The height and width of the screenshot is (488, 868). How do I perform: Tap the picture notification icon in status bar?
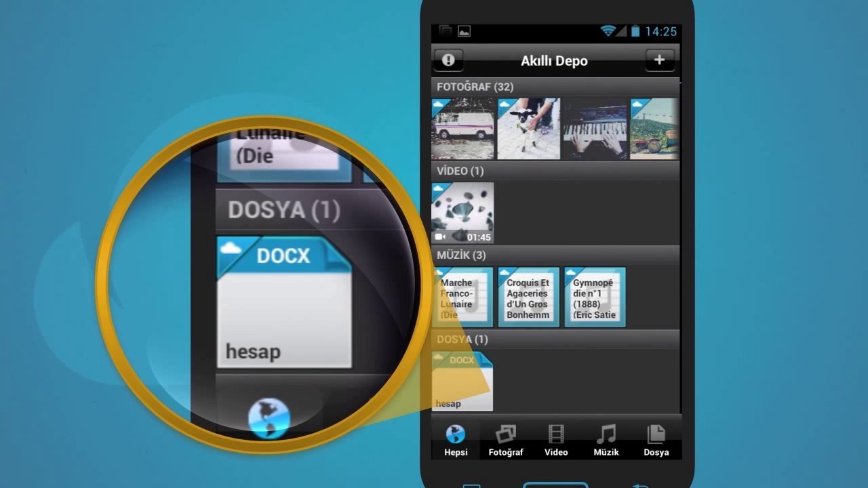464,31
